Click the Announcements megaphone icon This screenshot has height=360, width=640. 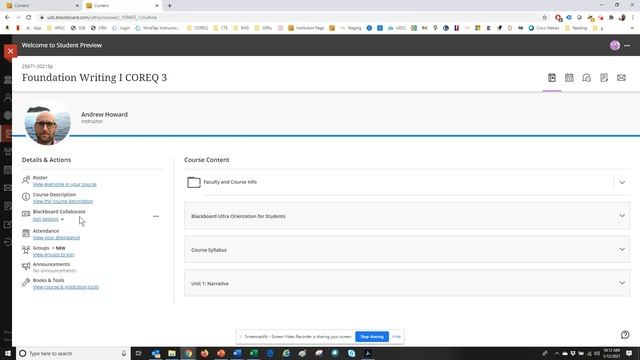pos(26,266)
